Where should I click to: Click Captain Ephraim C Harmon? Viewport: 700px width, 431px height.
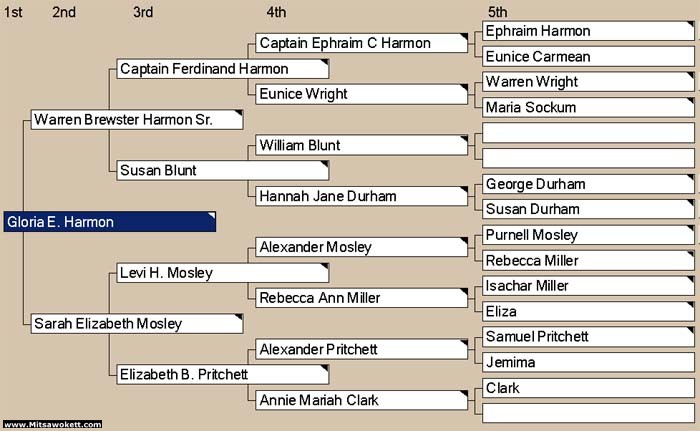click(x=362, y=43)
